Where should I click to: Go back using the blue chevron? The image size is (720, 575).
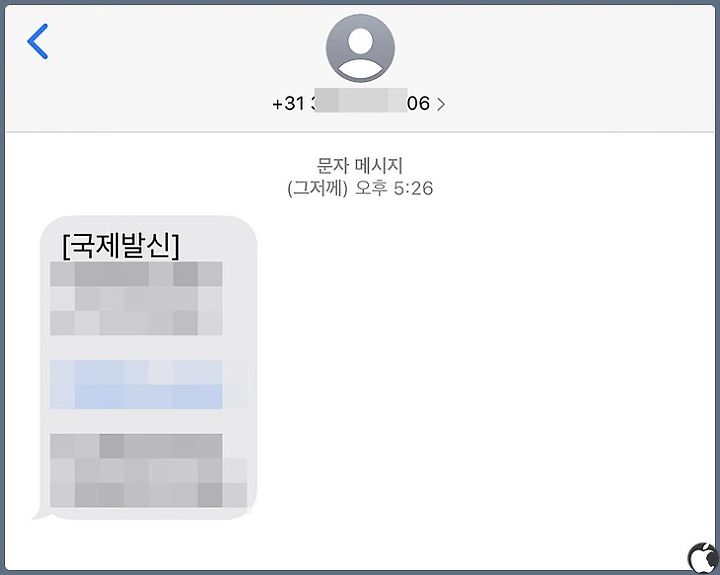[38, 41]
